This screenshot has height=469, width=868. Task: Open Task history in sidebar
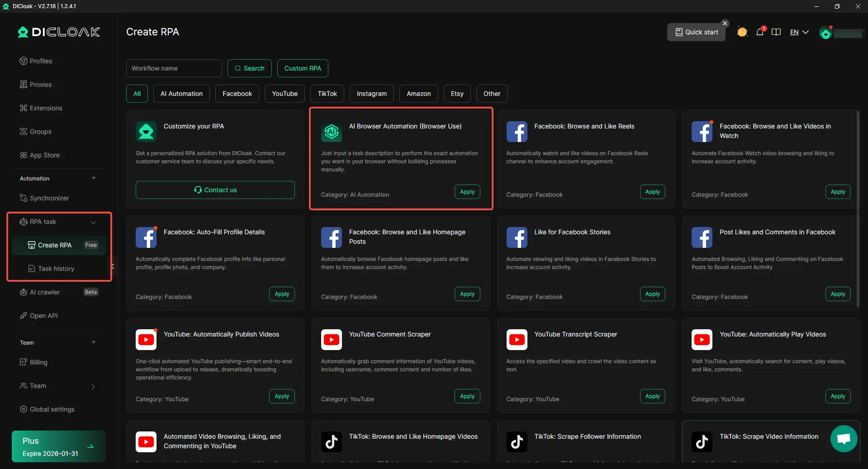coord(56,269)
